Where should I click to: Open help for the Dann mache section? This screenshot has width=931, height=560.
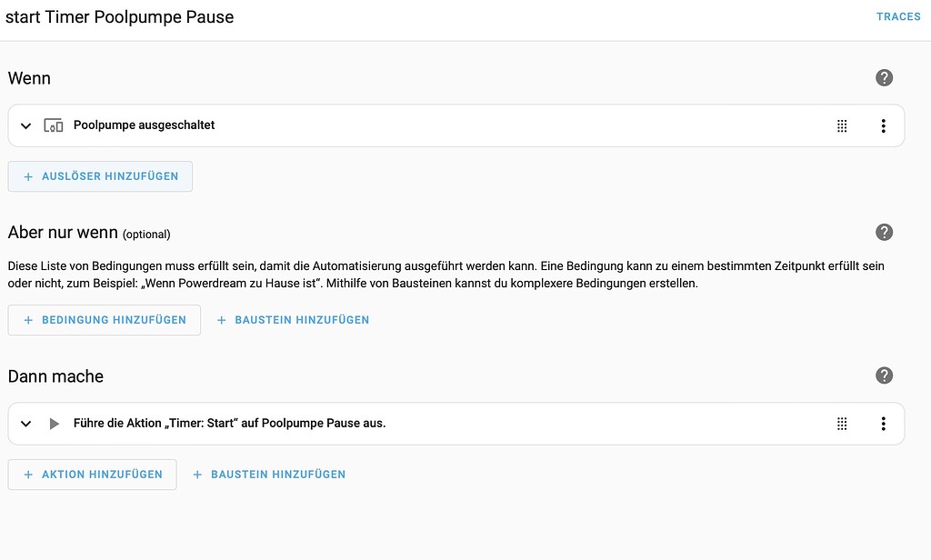pyautogui.click(x=884, y=375)
